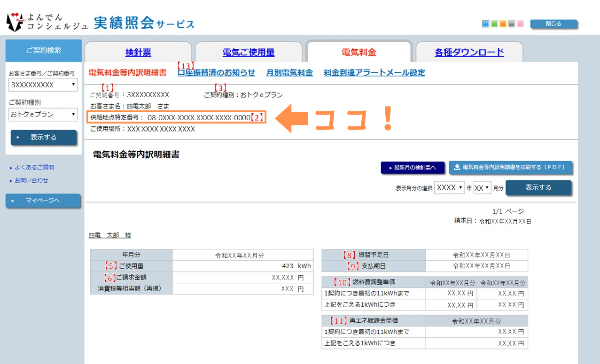Screen dimensions: 600x364
Task: Click supply point number 08-0XXX-XXXX-XXXX-XXXX-0000
Action: pyautogui.click(x=199, y=117)
